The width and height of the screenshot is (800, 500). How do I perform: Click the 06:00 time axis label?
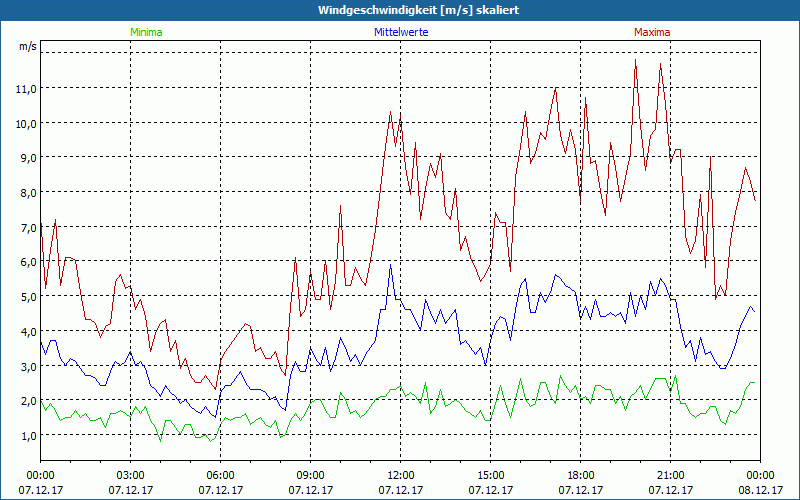(220, 476)
